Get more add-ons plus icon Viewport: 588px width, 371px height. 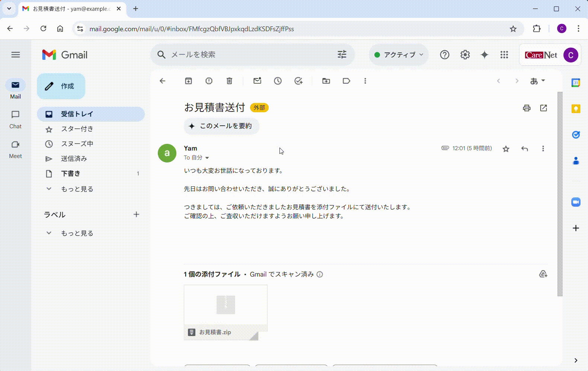pos(576,228)
